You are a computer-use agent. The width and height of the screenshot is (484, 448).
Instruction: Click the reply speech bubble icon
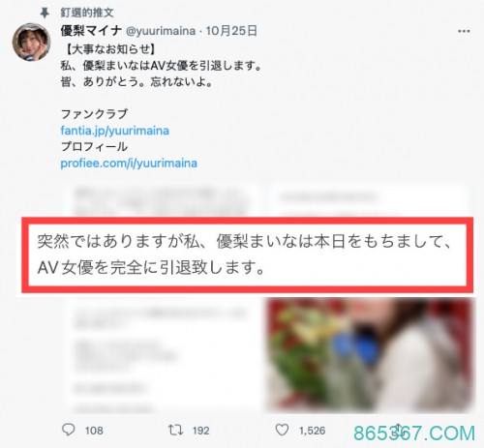tap(68, 430)
